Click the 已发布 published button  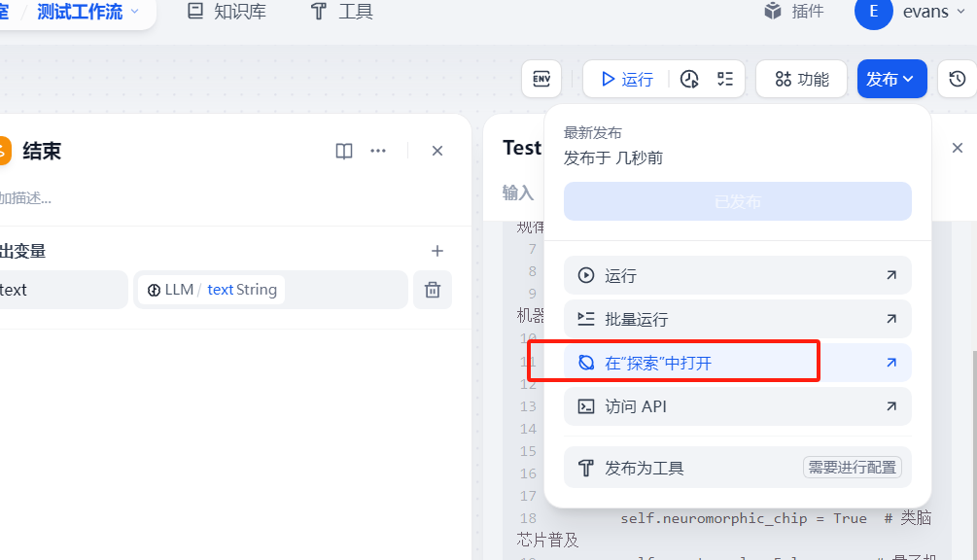pyautogui.click(x=737, y=201)
